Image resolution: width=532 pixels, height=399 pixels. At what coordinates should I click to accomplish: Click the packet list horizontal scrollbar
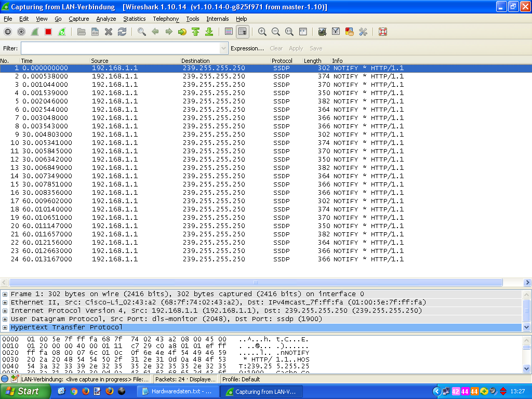256,282
